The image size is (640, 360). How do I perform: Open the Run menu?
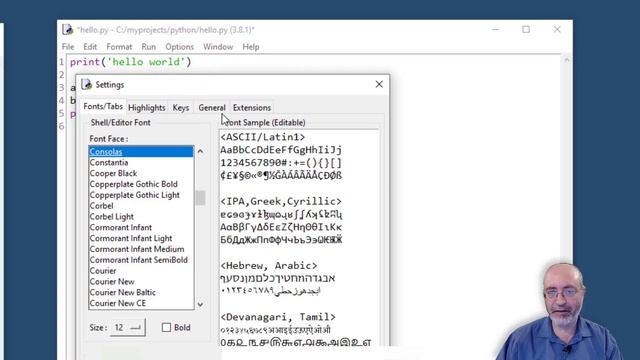tap(149, 47)
